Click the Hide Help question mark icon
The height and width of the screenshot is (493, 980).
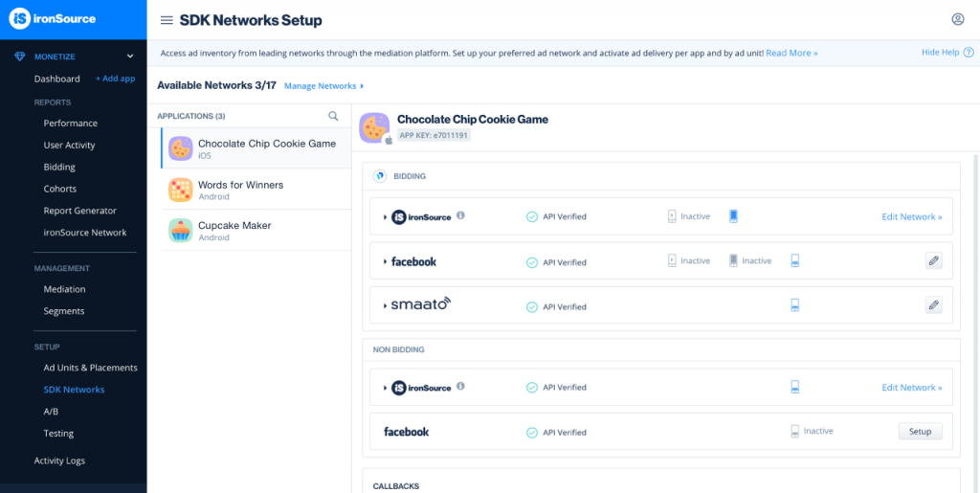point(967,53)
